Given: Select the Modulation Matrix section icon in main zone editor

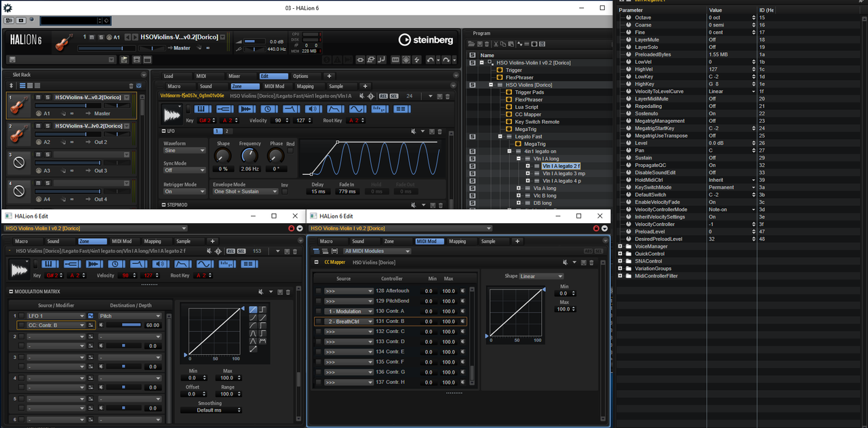Looking at the screenshot, I should pos(401,109).
